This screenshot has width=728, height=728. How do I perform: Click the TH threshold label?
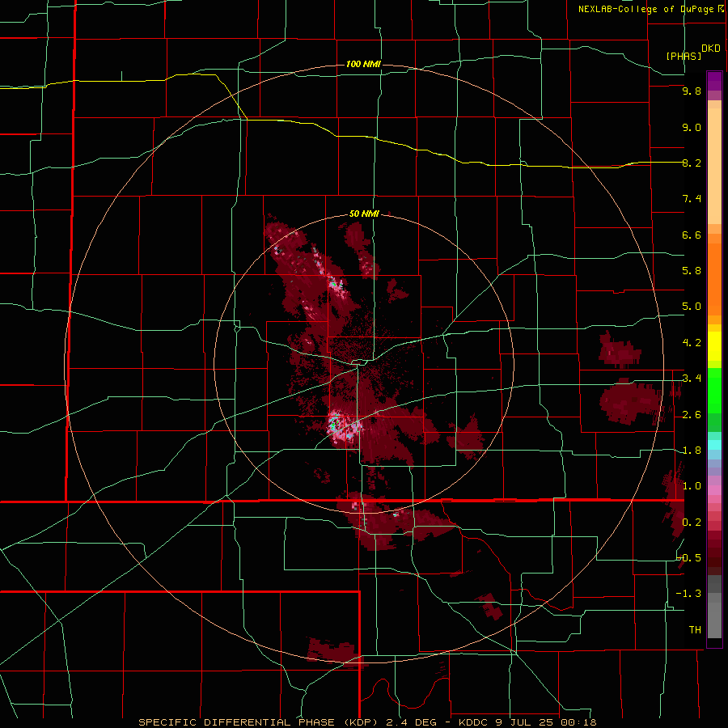695,630
